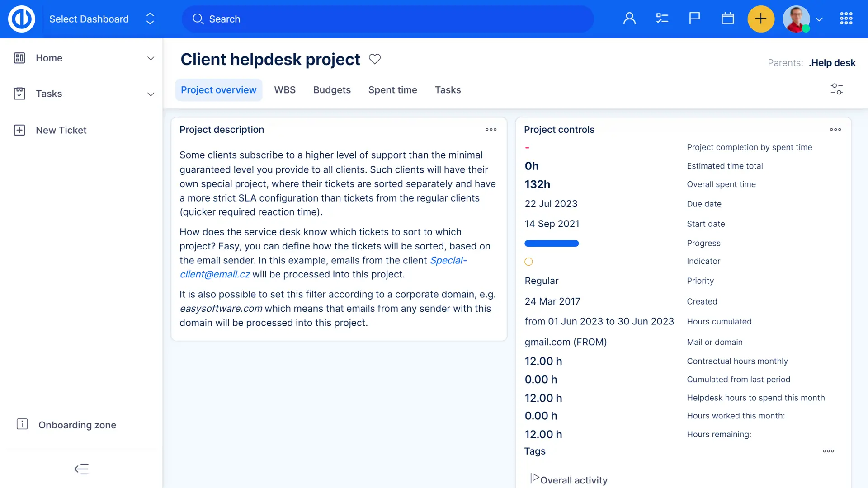The width and height of the screenshot is (868, 488).
Task: Switch to the WBS tab
Action: pyautogui.click(x=285, y=90)
